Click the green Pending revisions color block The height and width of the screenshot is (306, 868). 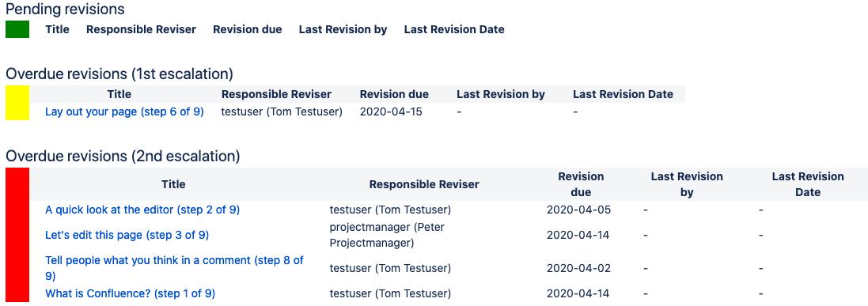[17, 29]
